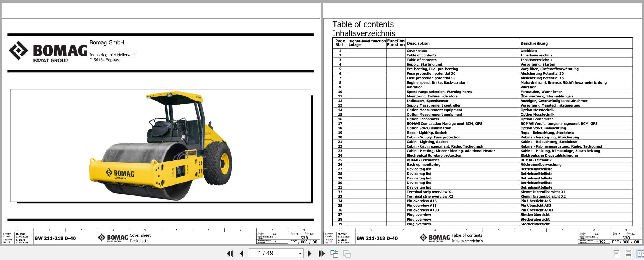This screenshot has width=644, height=260.
Task: Switch to single page view
Action: (616, 253)
